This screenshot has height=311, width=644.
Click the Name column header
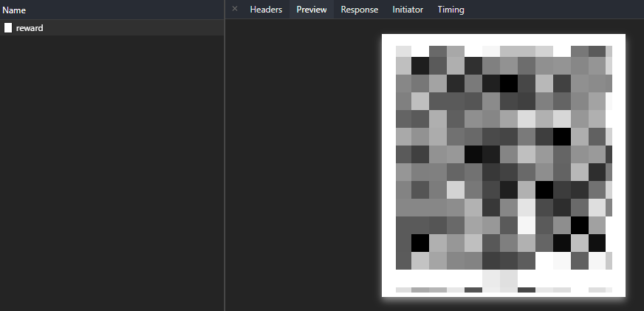112,10
